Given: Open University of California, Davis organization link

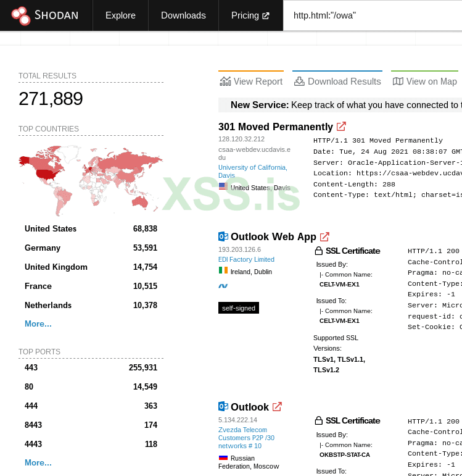Looking at the screenshot, I should [x=253, y=171].
